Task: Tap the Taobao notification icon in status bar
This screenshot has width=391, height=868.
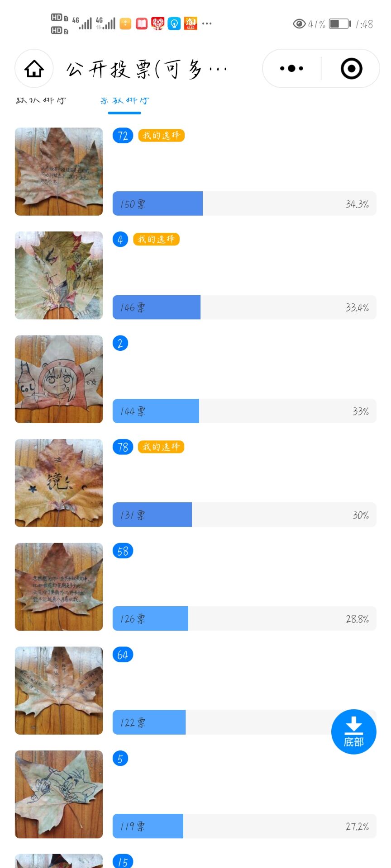Action: [191, 24]
